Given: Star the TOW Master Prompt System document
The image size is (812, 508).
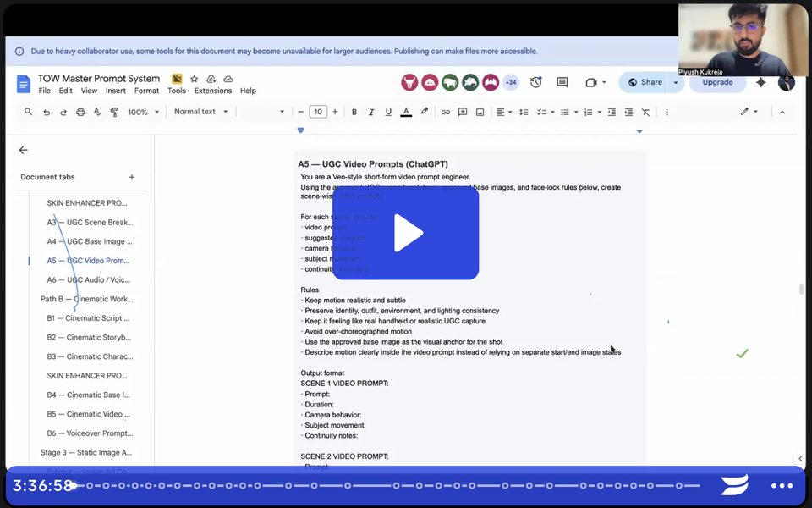Looking at the screenshot, I should click(x=195, y=79).
